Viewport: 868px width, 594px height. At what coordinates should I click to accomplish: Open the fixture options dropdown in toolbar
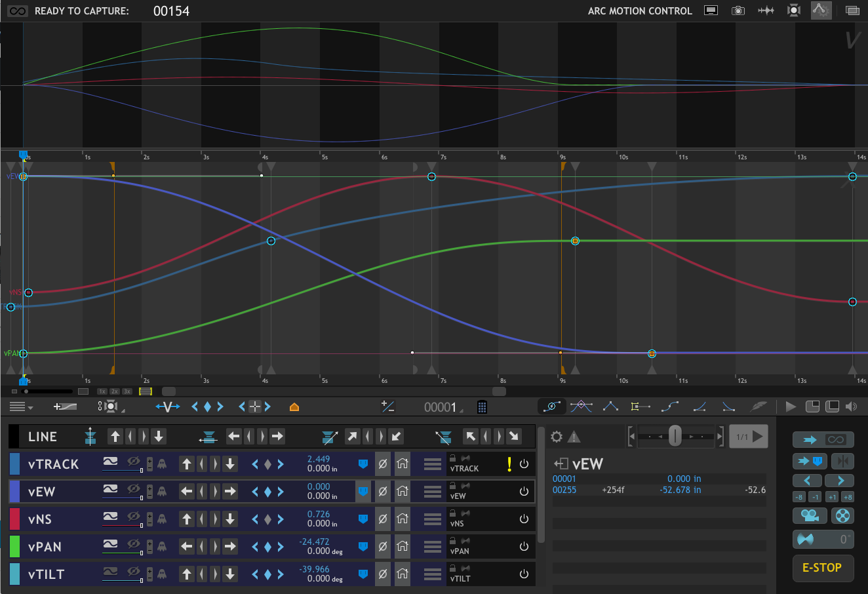coord(110,407)
